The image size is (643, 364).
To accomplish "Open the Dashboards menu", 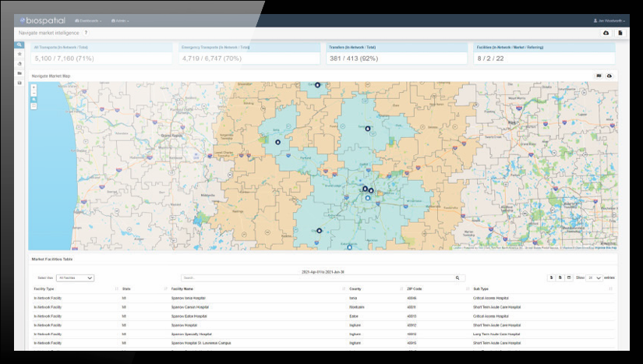I will point(88,21).
